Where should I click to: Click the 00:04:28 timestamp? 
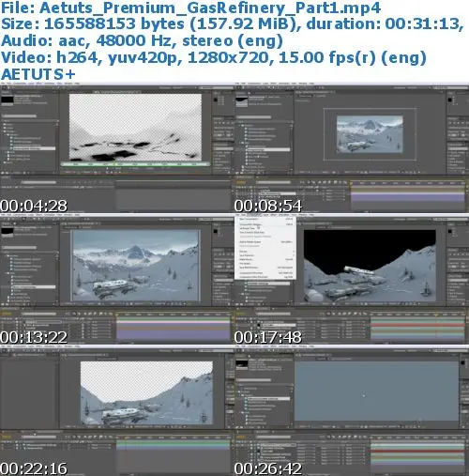click(x=34, y=206)
